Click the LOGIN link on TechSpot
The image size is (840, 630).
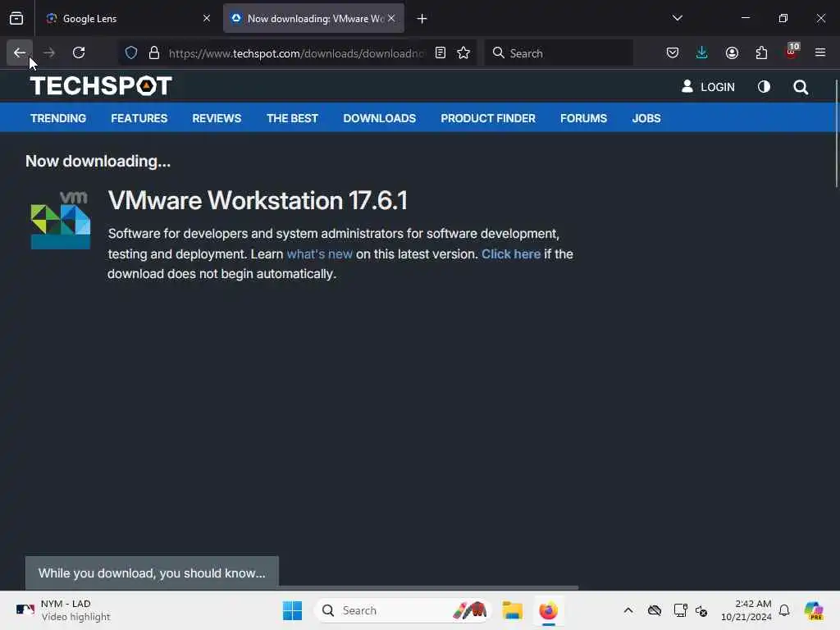click(708, 87)
